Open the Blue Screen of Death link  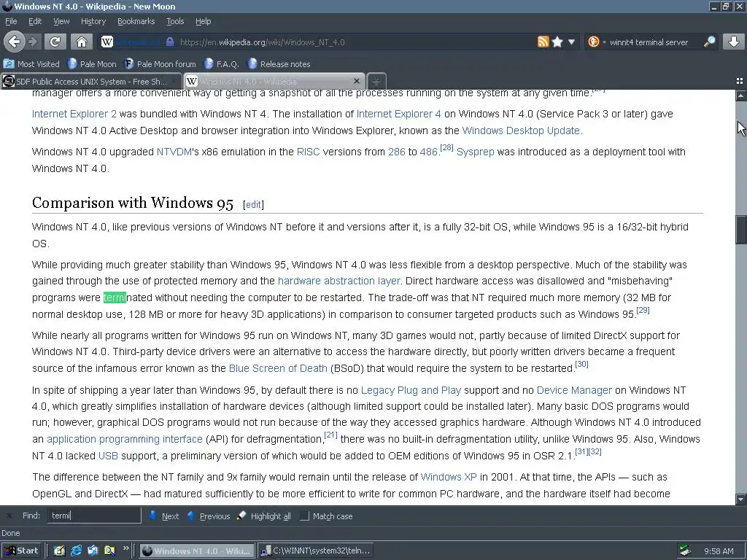[278, 368]
